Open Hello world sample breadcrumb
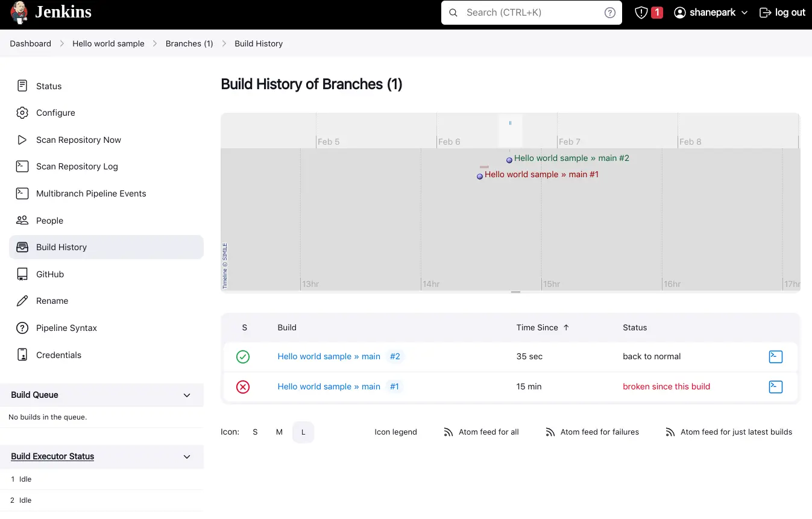This screenshot has width=812, height=519. click(109, 43)
